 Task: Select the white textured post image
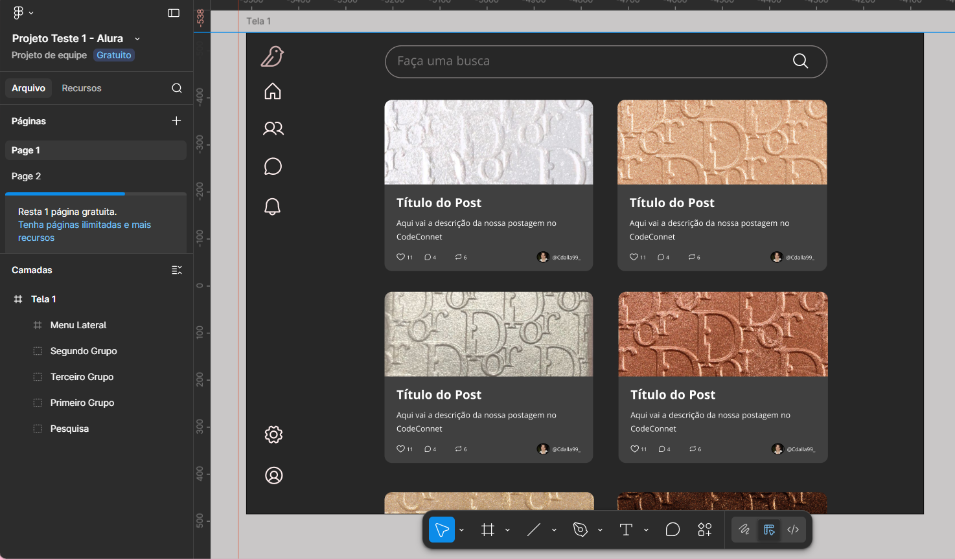[x=489, y=142]
